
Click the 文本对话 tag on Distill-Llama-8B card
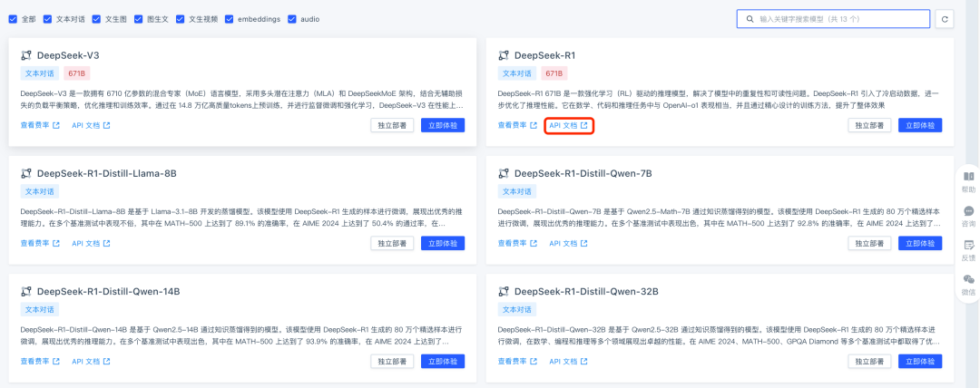coord(39,191)
